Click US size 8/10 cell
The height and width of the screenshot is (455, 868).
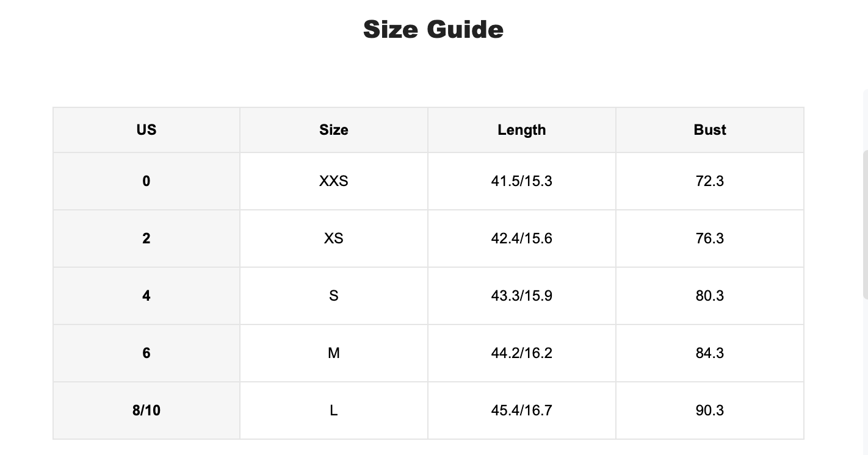coord(146,410)
